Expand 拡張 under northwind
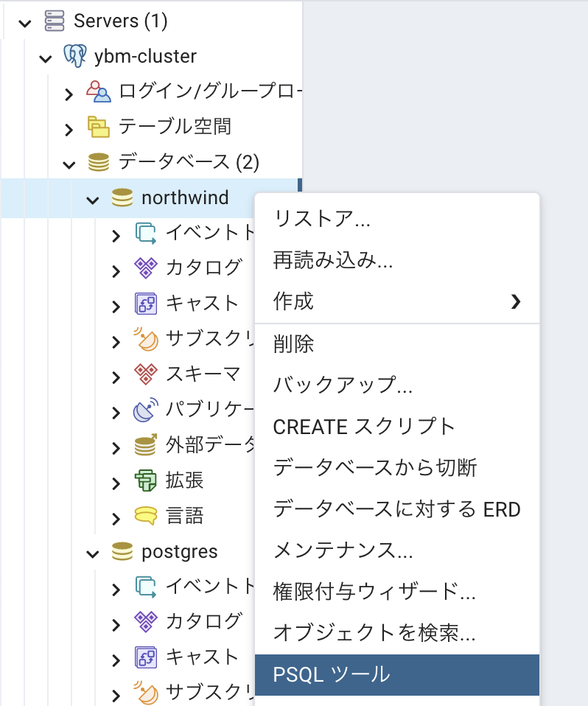588x706 pixels. pos(116,483)
